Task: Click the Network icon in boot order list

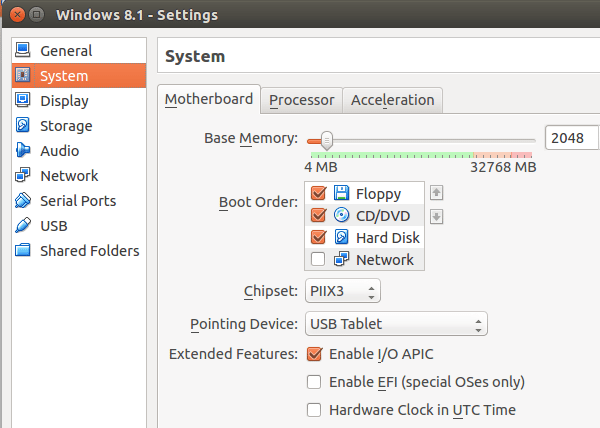Action: 341,259
